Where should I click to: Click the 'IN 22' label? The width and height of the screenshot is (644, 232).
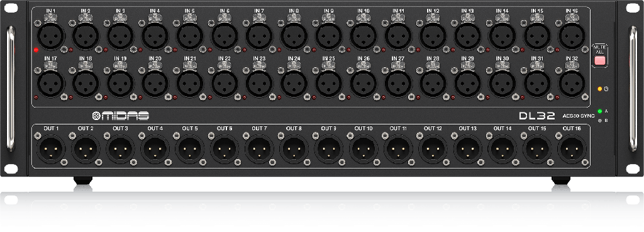pyautogui.click(x=225, y=58)
